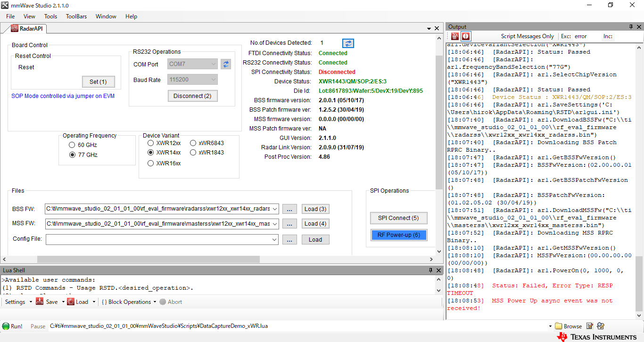
Task: Open the Load dropdown arrow in Lua Shell
Action: [94, 302]
